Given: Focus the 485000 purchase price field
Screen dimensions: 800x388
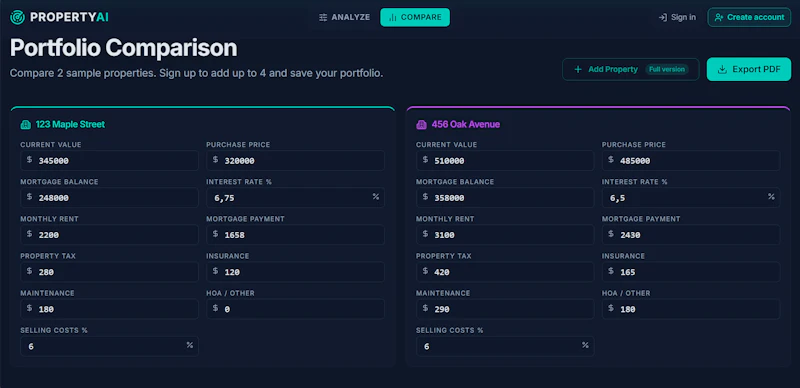Looking at the screenshot, I should coord(691,160).
